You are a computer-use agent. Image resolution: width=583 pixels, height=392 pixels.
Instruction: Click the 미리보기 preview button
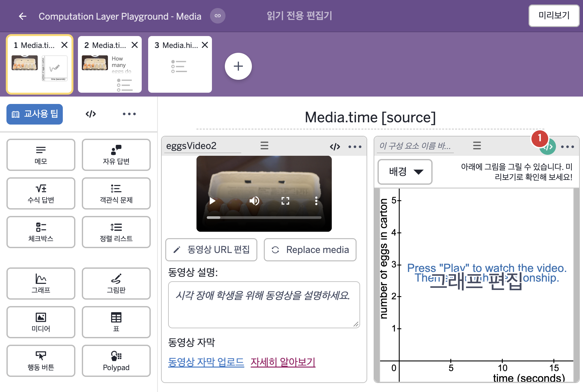(554, 15)
